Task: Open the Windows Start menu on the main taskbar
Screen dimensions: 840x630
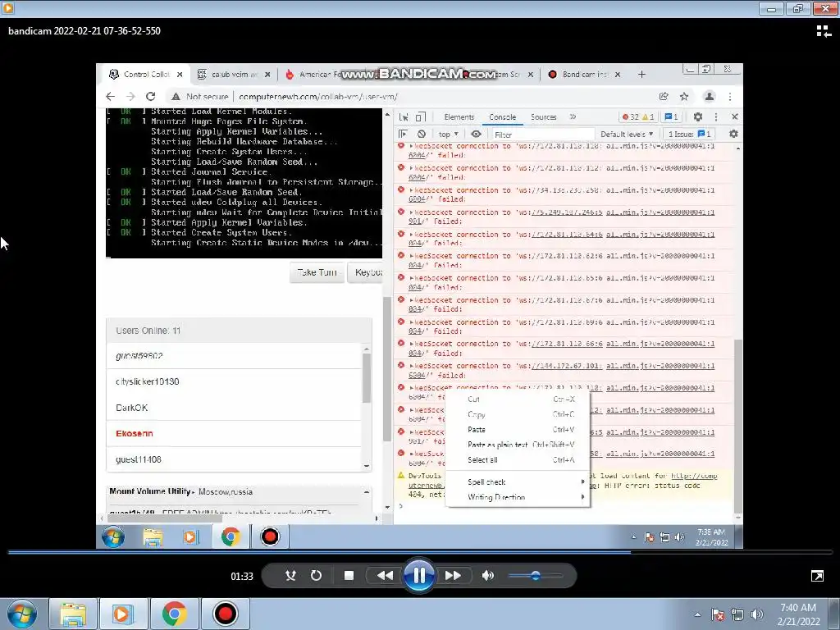Action: 22,614
